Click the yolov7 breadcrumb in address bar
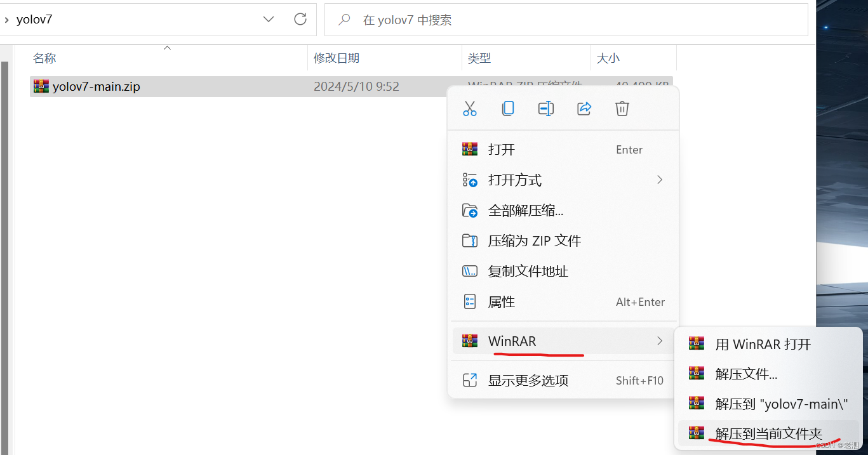868x455 pixels. pyautogui.click(x=34, y=20)
